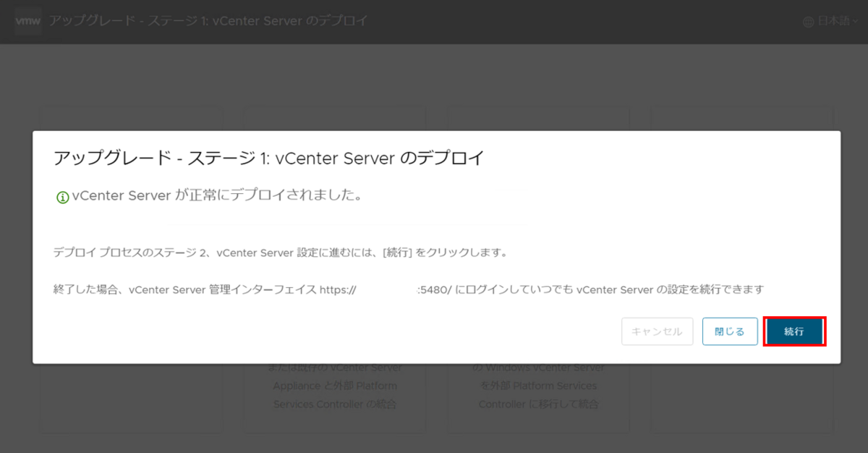Click the green info icon beside the success message
The width and height of the screenshot is (868, 453).
(x=63, y=197)
